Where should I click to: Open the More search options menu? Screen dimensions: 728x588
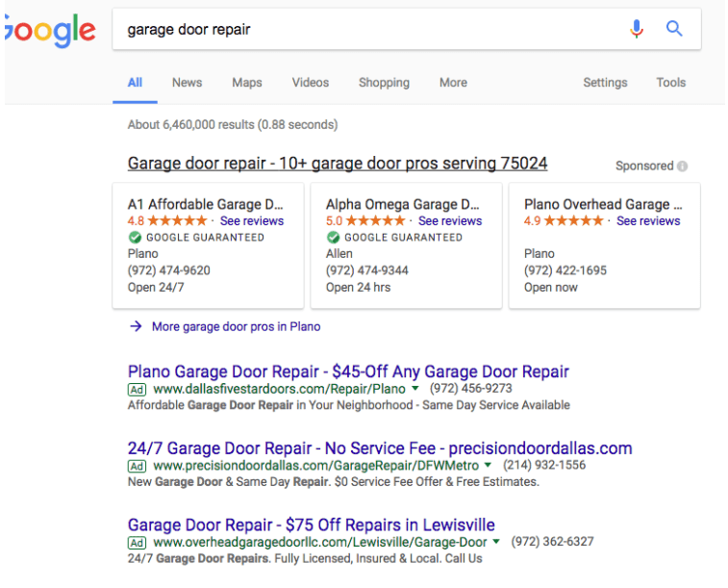click(453, 83)
